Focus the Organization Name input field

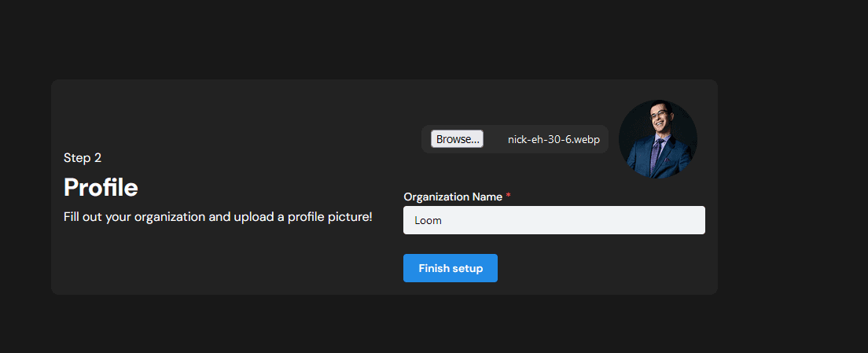coord(554,220)
